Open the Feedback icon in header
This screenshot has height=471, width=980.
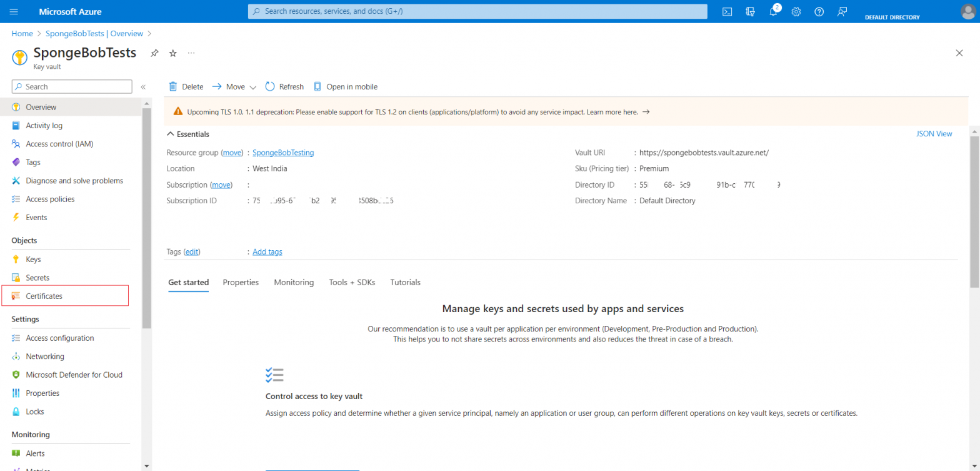(842, 12)
